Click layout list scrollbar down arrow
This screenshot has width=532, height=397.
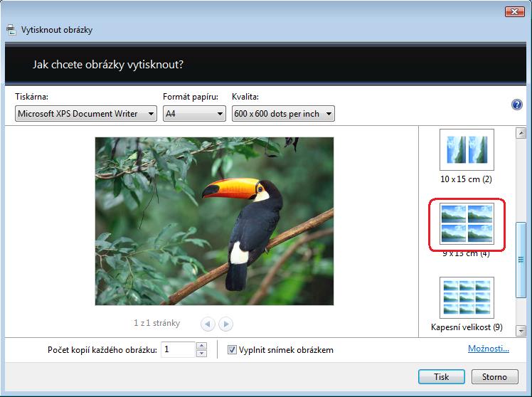point(521,330)
